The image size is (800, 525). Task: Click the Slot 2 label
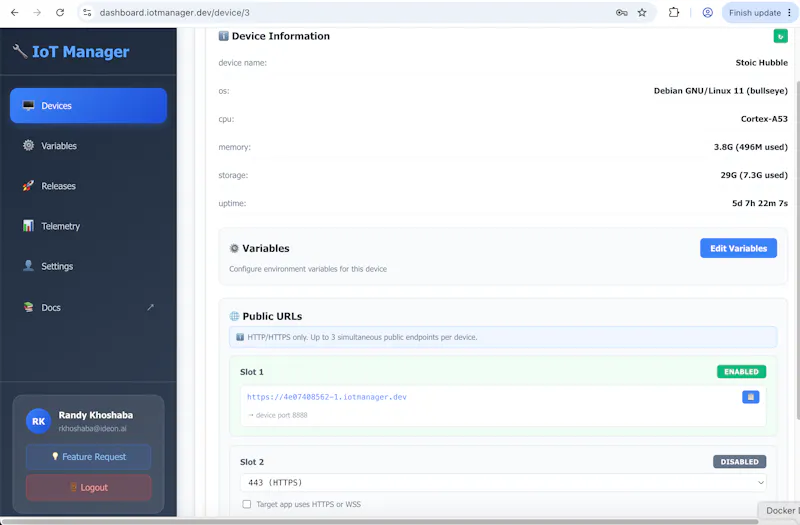point(252,462)
